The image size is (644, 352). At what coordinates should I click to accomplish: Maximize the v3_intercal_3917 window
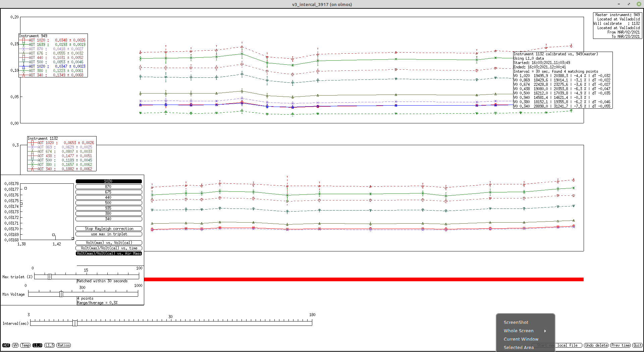629,4
